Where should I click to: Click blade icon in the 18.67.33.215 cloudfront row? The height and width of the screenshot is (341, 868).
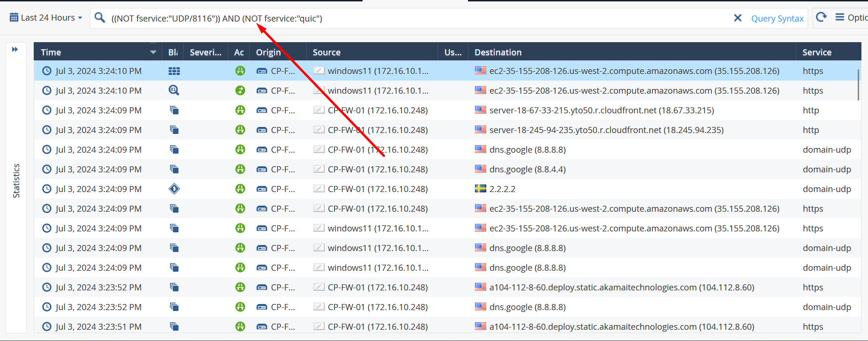coord(174,110)
